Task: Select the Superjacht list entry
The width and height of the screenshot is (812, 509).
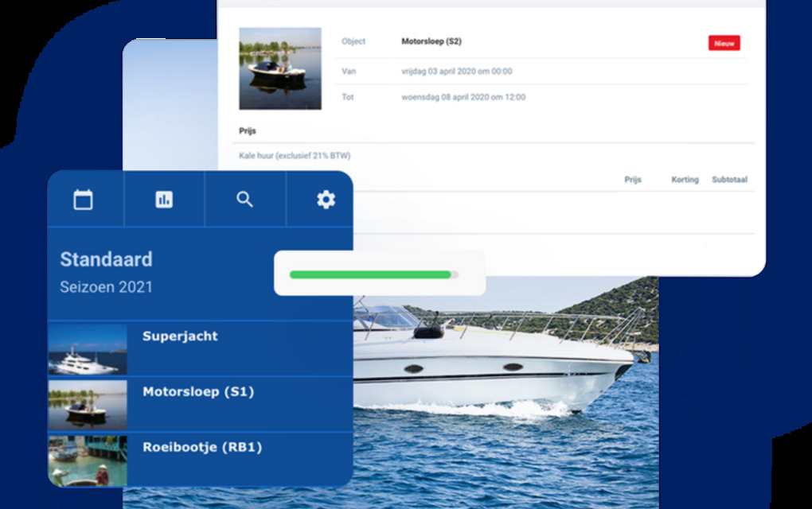Action: 180,336
